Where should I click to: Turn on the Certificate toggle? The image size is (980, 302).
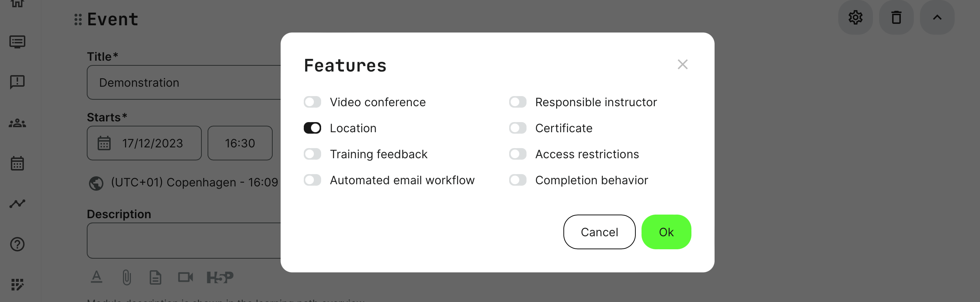click(517, 128)
